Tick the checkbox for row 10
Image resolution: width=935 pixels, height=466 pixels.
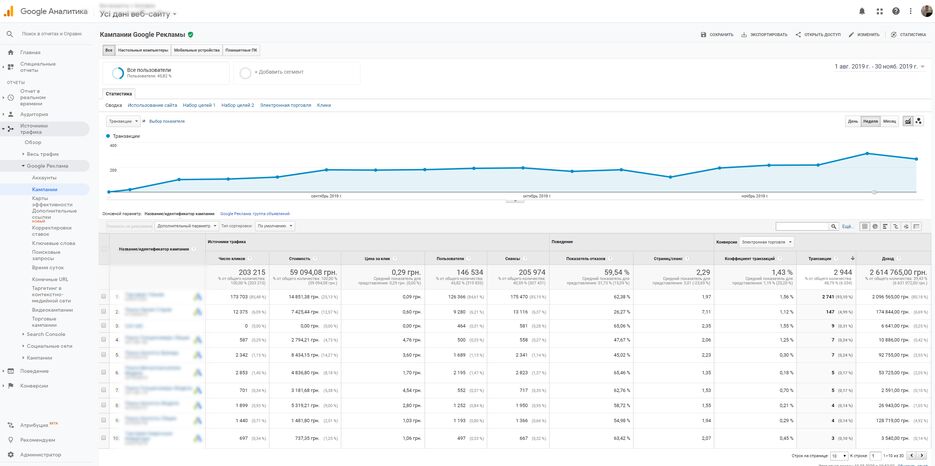(x=103, y=438)
